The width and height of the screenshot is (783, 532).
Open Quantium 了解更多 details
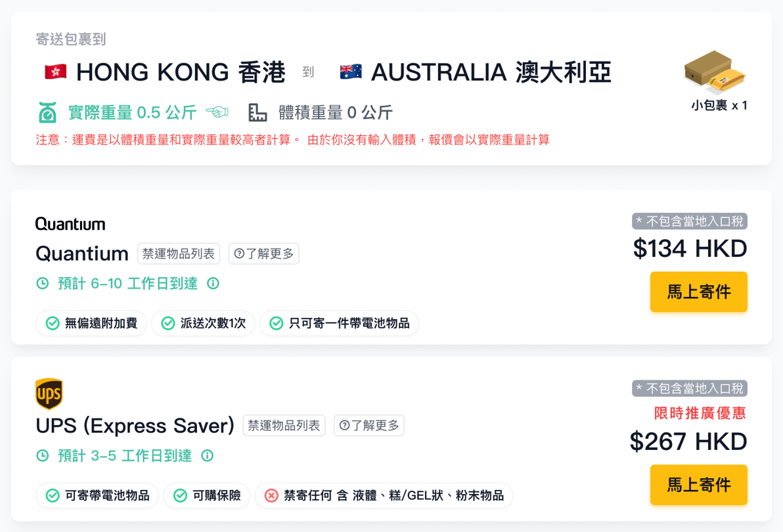coord(264,254)
